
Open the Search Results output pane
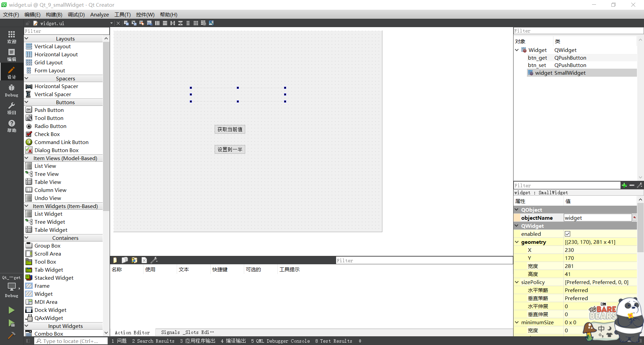(x=153, y=341)
